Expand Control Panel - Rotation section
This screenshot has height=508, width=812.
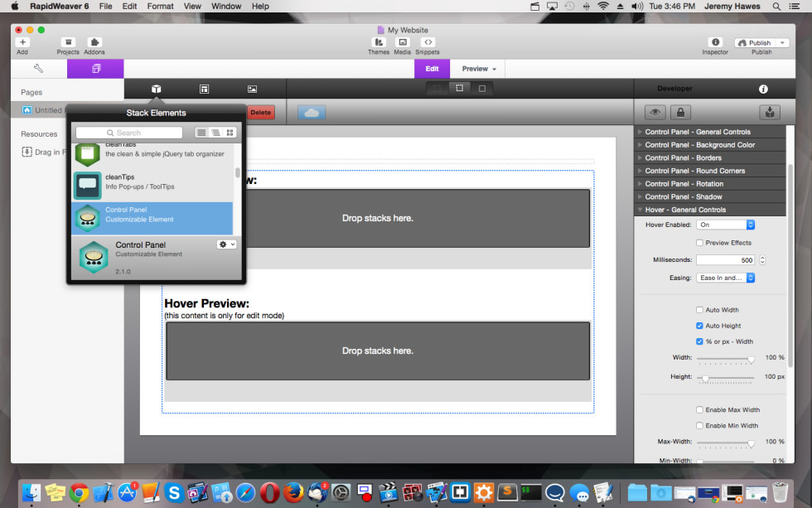710,184
